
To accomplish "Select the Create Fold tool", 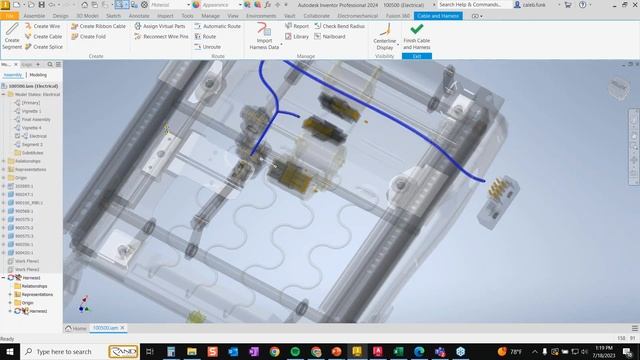I will pos(88,36).
